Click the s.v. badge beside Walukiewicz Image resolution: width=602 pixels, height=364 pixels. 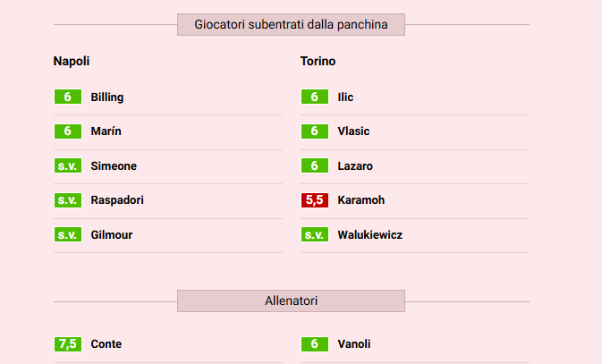click(314, 234)
